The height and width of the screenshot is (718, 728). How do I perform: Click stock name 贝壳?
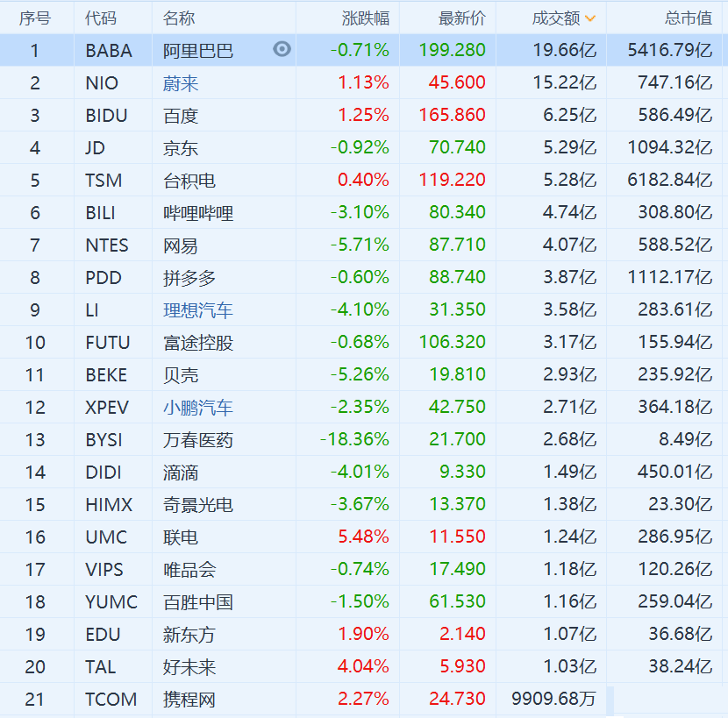click(x=181, y=375)
